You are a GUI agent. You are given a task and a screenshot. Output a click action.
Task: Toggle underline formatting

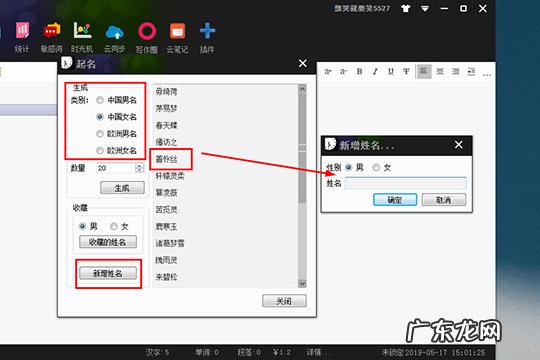pos(391,72)
